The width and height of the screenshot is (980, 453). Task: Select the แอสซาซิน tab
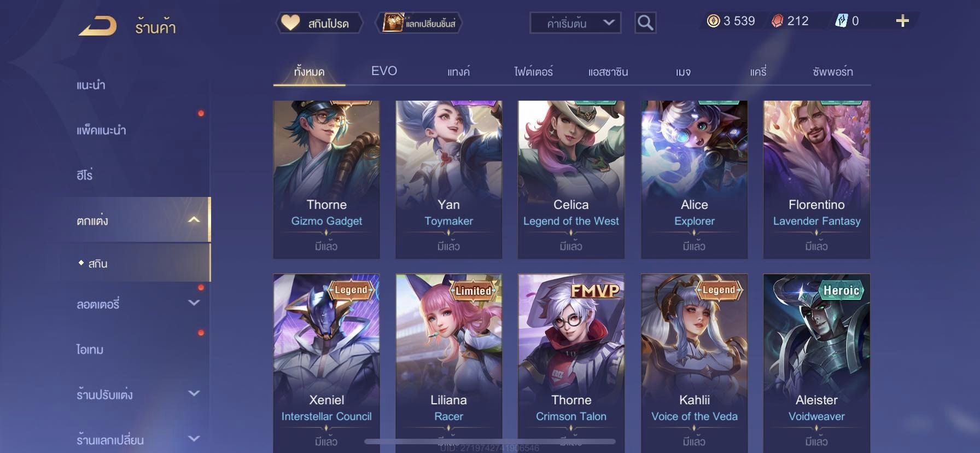click(x=608, y=72)
